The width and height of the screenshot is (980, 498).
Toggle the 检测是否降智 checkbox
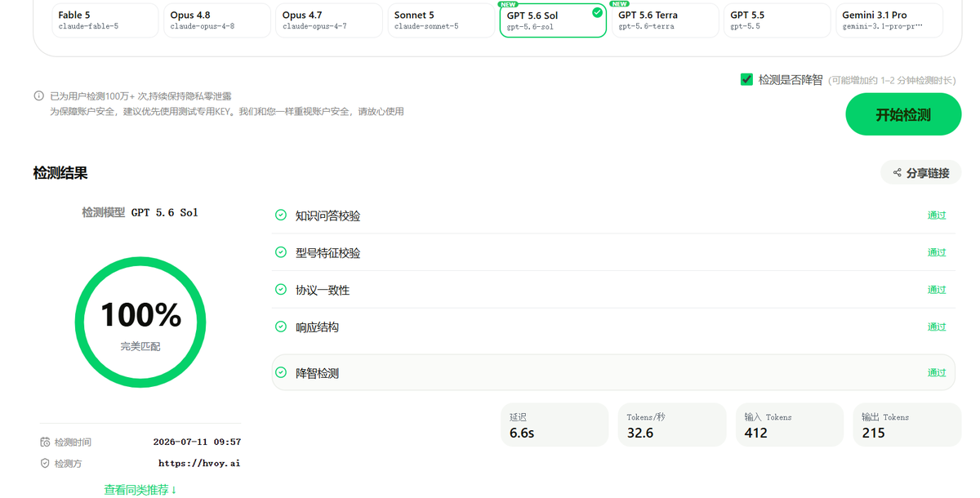click(x=746, y=79)
